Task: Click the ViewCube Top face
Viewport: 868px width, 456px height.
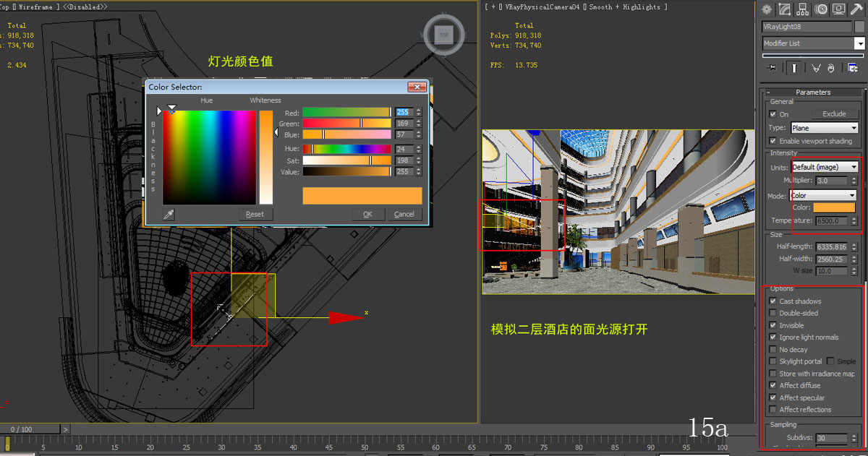Action: click(x=444, y=34)
